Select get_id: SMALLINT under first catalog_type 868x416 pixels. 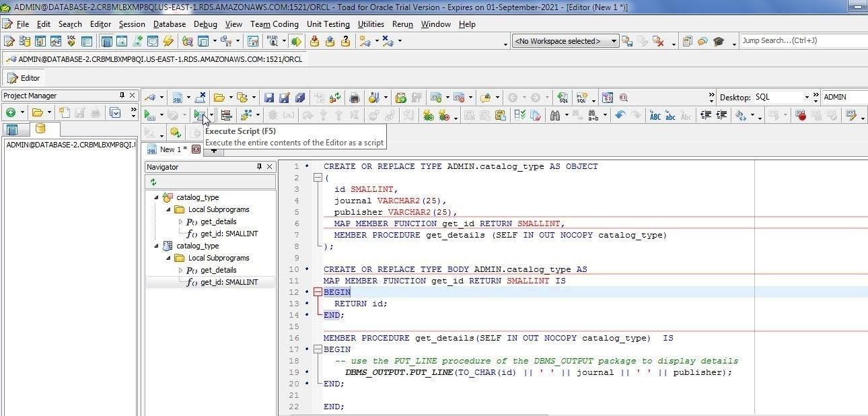pyautogui.click(x=229, y=234)
